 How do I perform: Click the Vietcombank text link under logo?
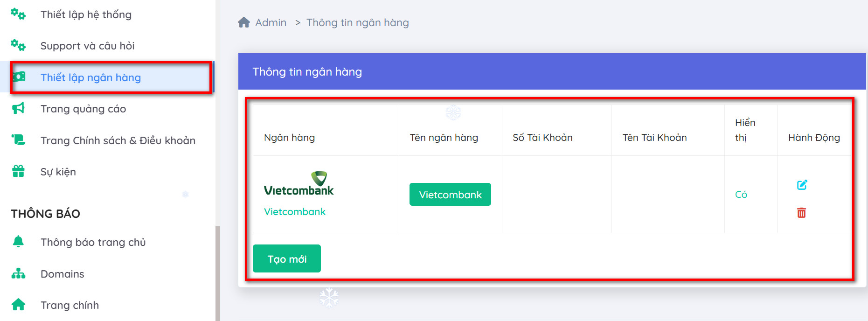click(x=295, y=212)
